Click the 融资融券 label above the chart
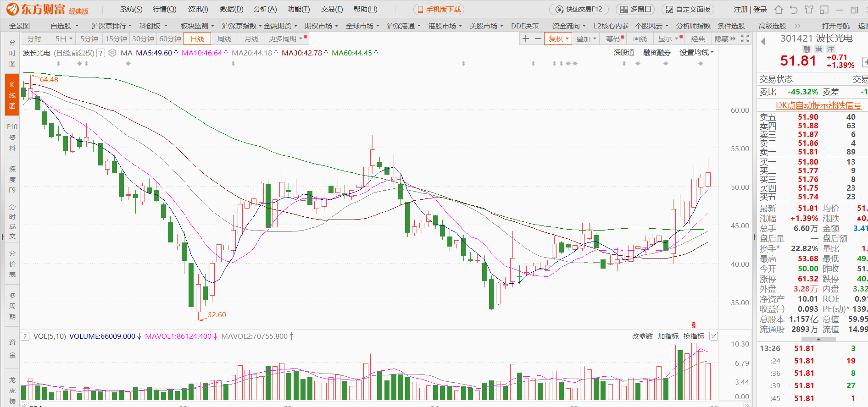Screen dimensions: 868x407 [657, 53]
